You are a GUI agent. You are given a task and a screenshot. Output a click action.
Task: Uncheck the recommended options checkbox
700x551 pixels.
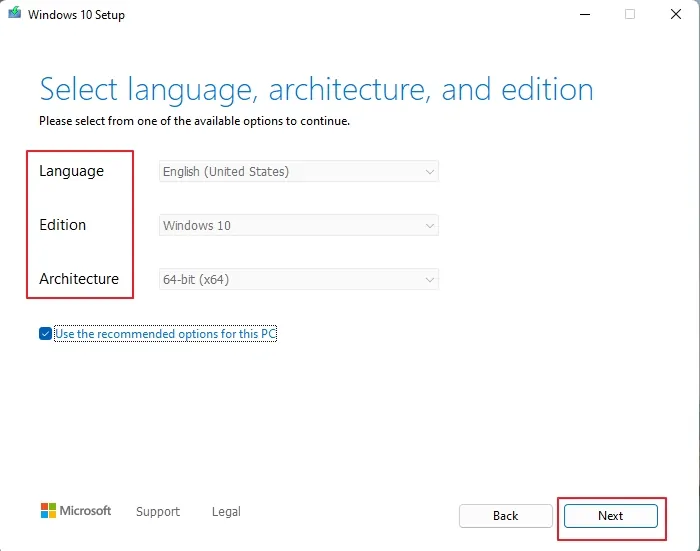point(45,334)
